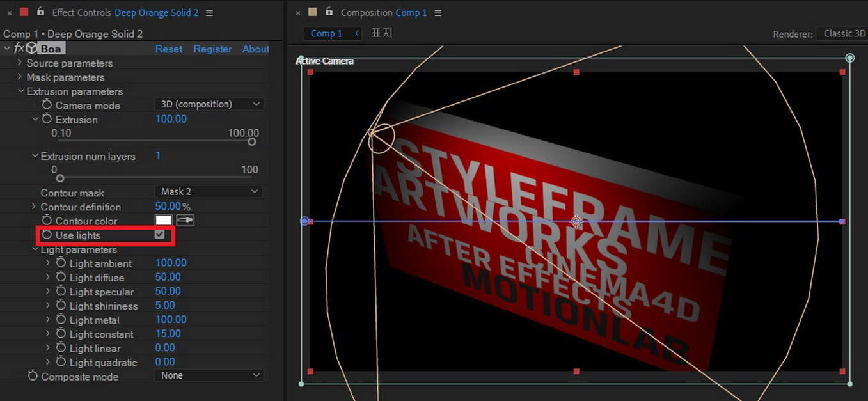This screenshot has height=401, width=868.
Task: Collapse Extrusion parameters group
Action: click(21, 91)
